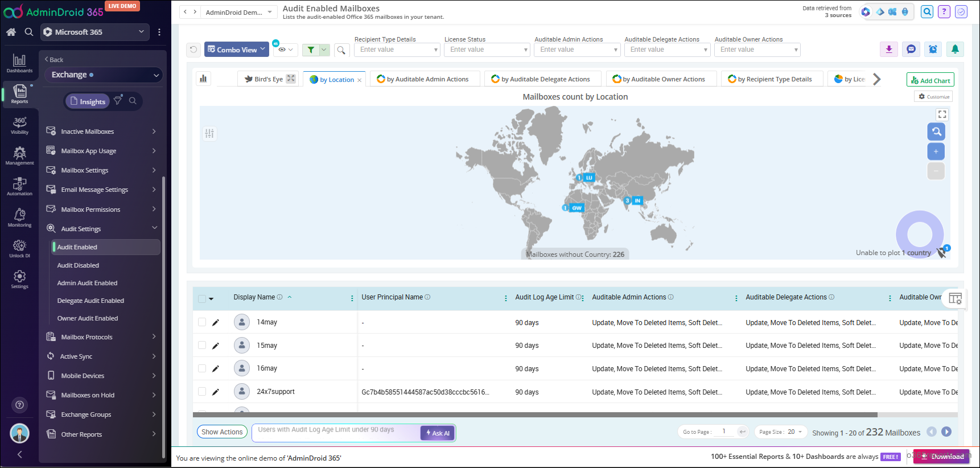Click the alert bell icon in toolbar
Image resolution: width=980 pixels, height=468 pixels.
pos(955,50)
